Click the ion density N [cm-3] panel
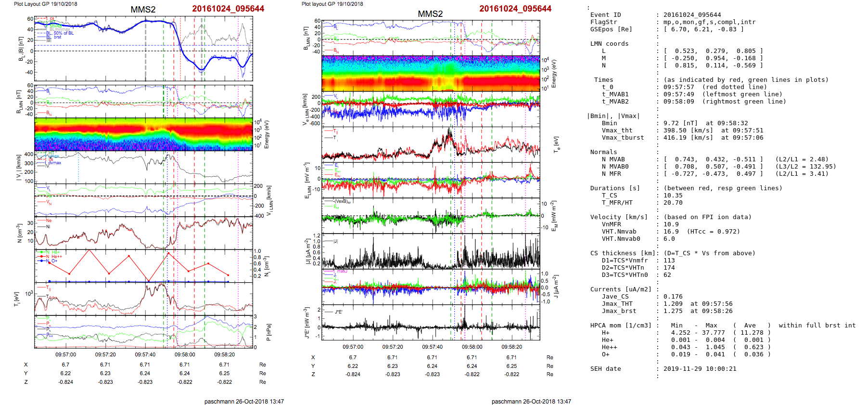The height and width of the screenshot is (405, 868). (143, 233)
